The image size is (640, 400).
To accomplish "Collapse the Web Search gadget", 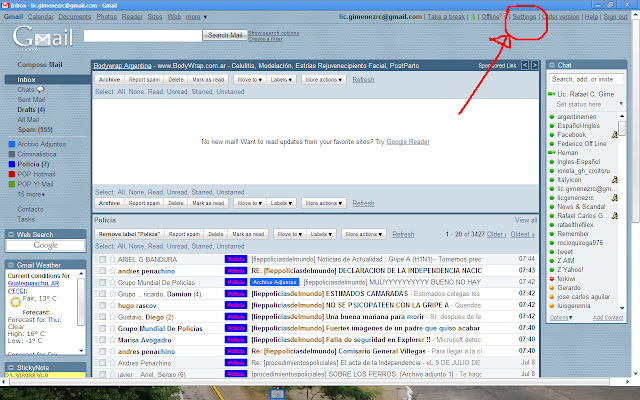I will pos(11,234).
